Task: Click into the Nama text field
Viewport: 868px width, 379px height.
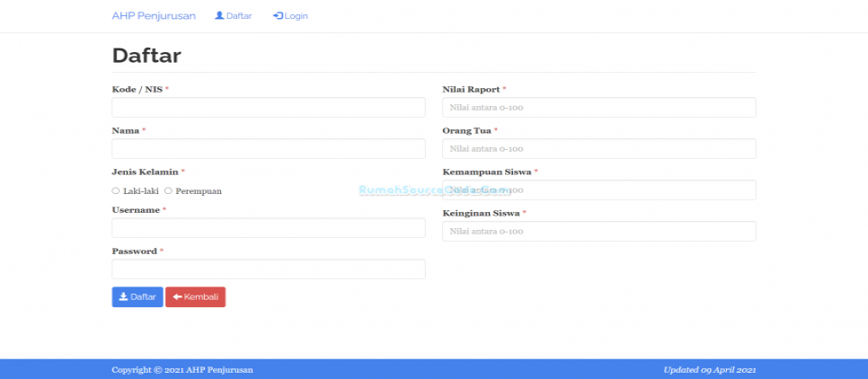Action: tap(268, 149)
